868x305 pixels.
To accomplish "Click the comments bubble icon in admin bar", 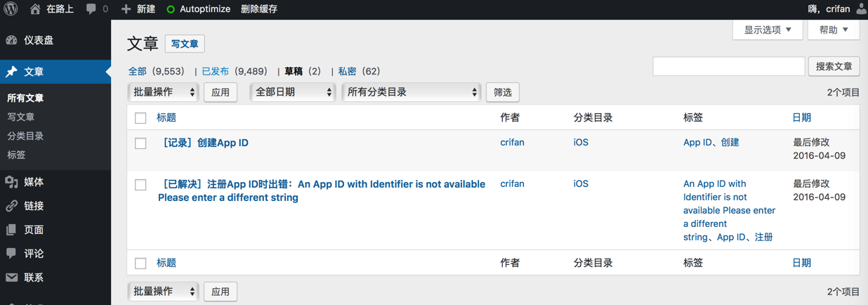I will [91, 9].
